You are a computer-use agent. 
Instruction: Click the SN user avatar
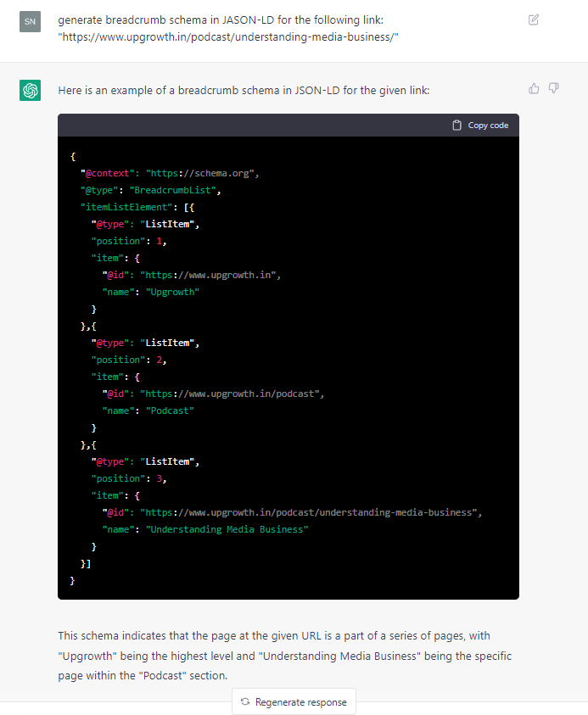(x=30, y=21)
